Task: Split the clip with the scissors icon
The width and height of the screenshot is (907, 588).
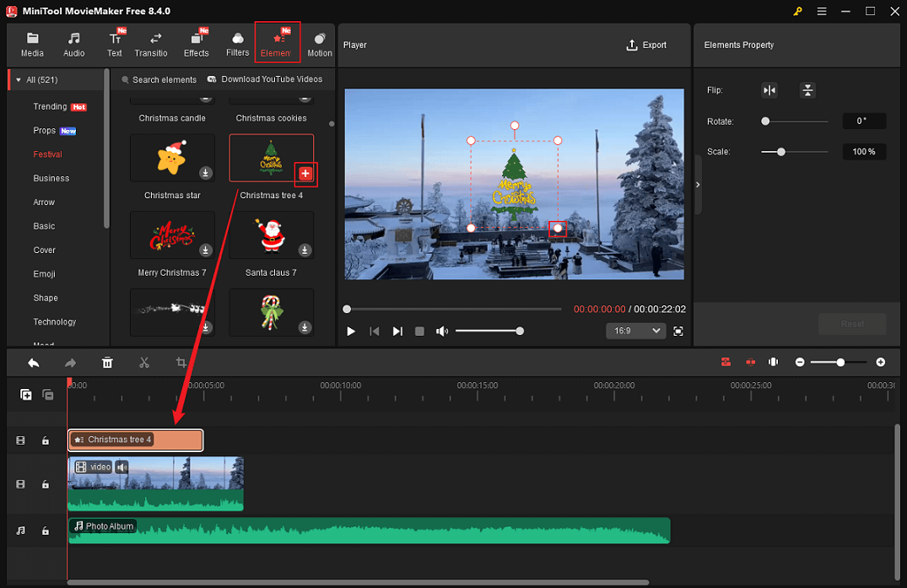Action: (x=144, y=362)
